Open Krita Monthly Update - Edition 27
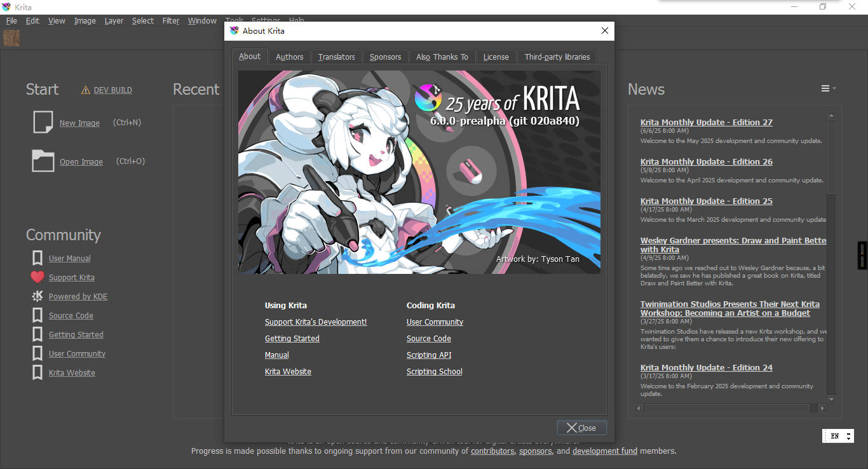This screenshot has width=868, height=469. pos(706,123)
